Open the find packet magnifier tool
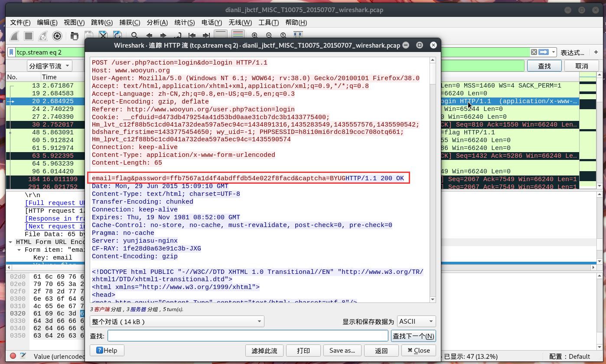Screen dimensions: 606x364 click(x=134, y=36)
